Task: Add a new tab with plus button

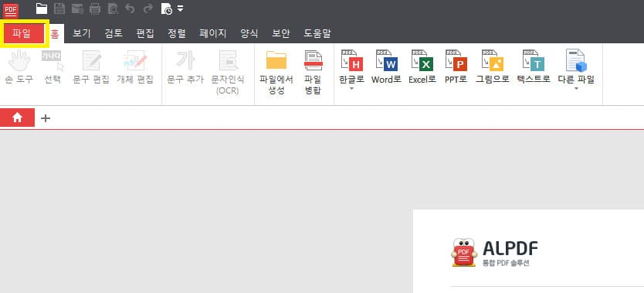Action: pyautogui.click(x=46, y=118)
